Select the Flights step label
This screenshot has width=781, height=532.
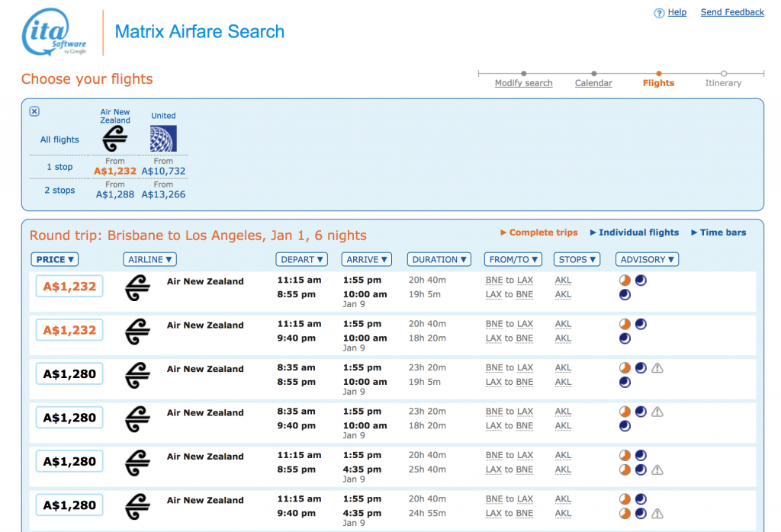pos(658,83)
